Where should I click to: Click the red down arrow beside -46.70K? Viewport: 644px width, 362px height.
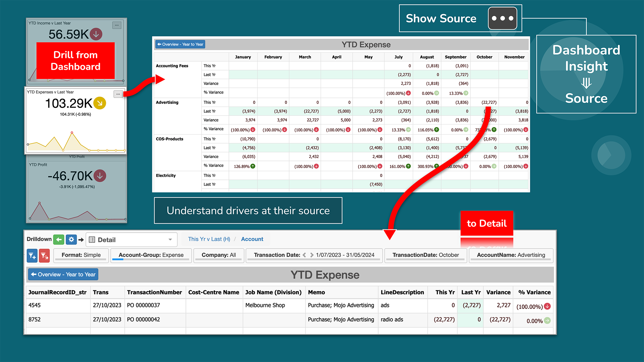100,176
